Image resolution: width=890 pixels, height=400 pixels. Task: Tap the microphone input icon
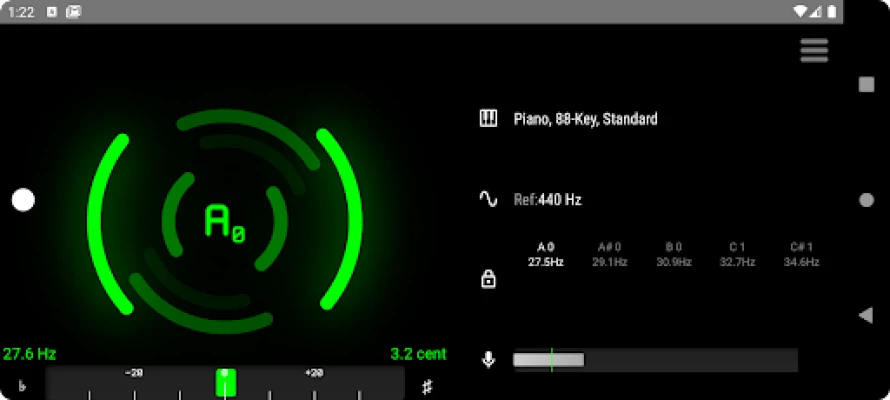pyautogui.click(x=488, y=360)
